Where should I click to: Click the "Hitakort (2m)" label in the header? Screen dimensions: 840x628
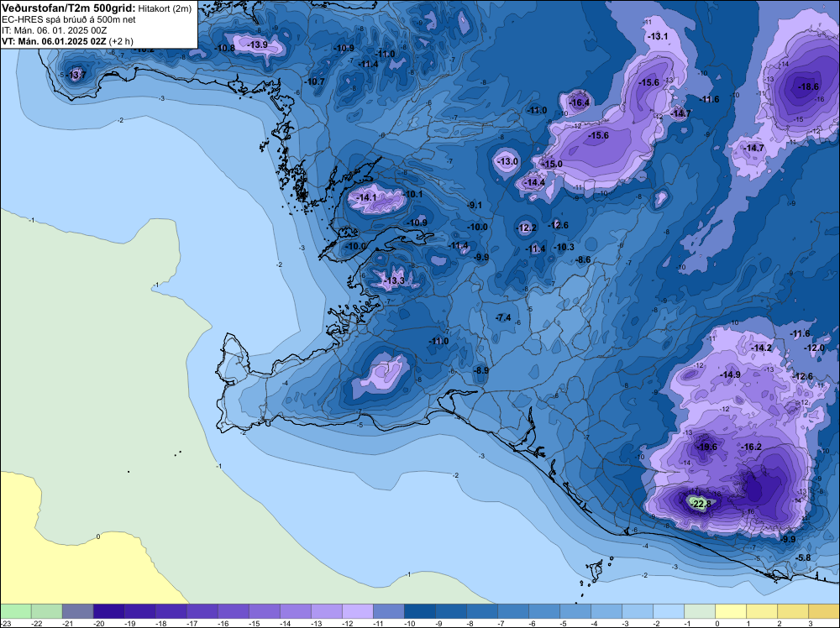pyautogui.click(x=165, y=8)
